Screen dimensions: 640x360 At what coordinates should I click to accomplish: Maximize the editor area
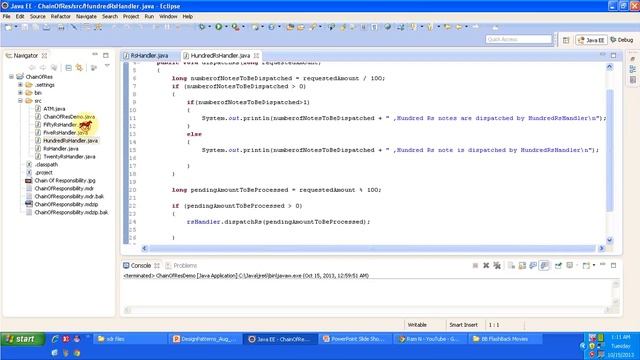coord(613,55)
